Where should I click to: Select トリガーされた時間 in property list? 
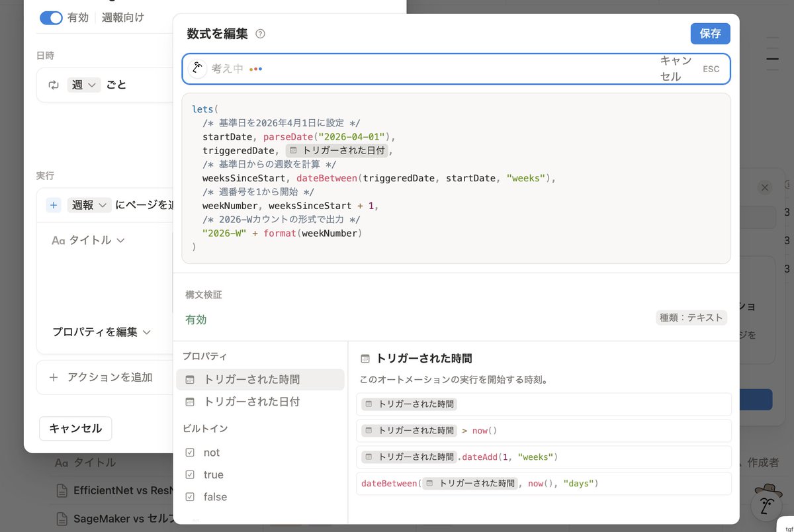point(260,380)
